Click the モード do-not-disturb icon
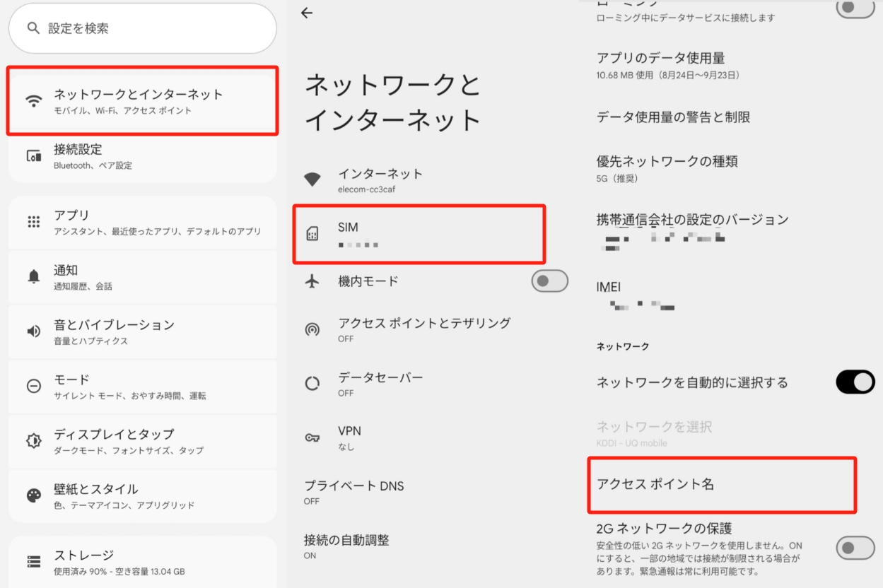The height and width of the screenshot is (588, 883). [33, 386]
